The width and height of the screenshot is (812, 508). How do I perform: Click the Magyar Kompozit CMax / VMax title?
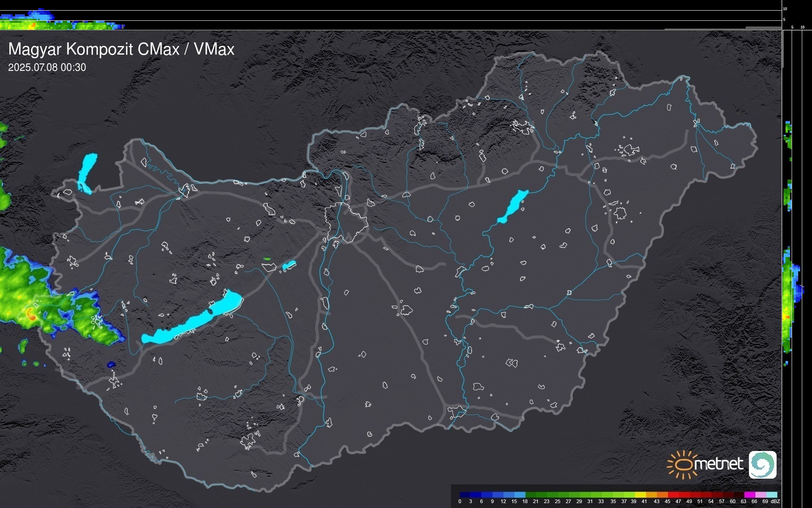121,49
